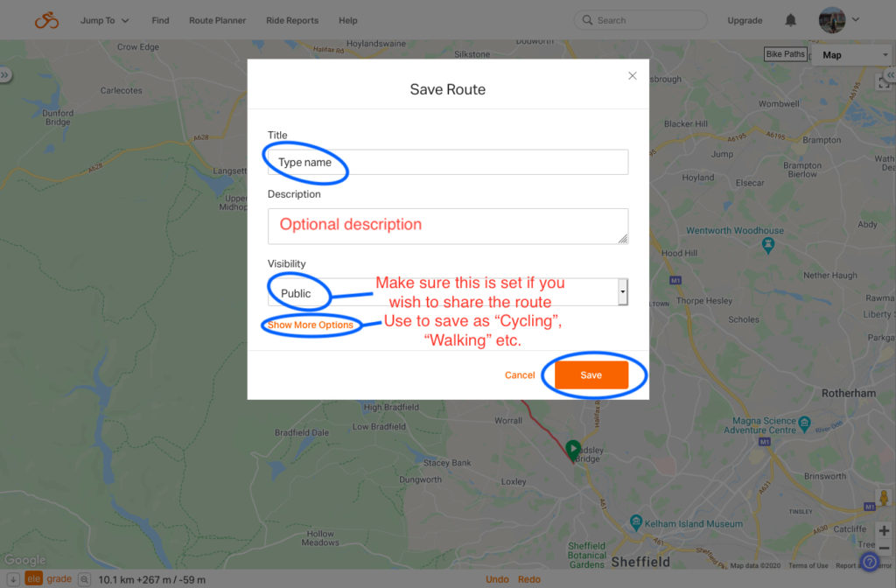
Task: Toggle the Bike Paths overlay
Action: (x=785, y=54)
